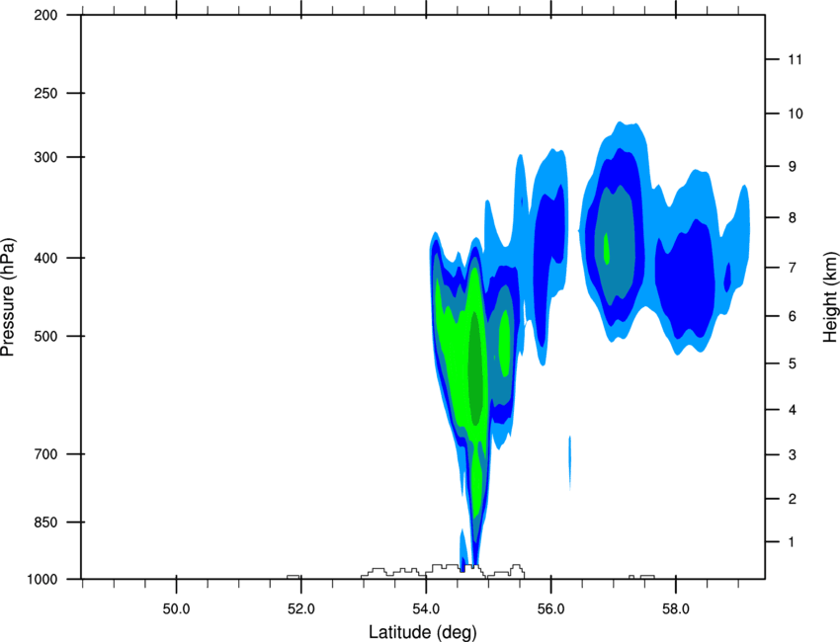Pick the 10 km height label
Screen dimensions: 840x642
(795, 114)
